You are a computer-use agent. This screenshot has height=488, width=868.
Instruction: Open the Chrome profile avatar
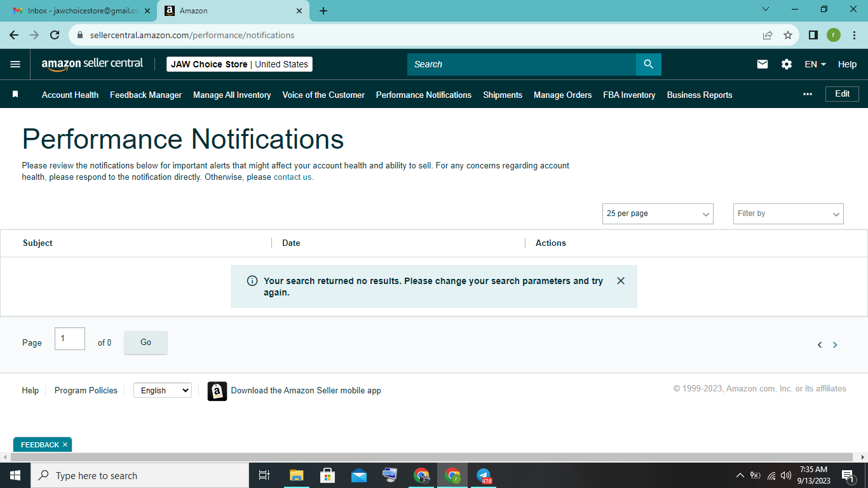[x=834, y=35]
